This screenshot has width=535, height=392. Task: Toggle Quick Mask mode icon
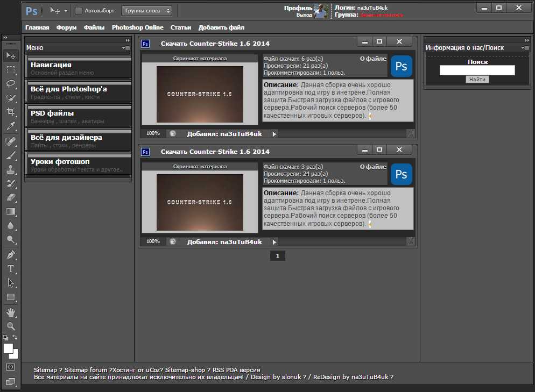(11, 367)
